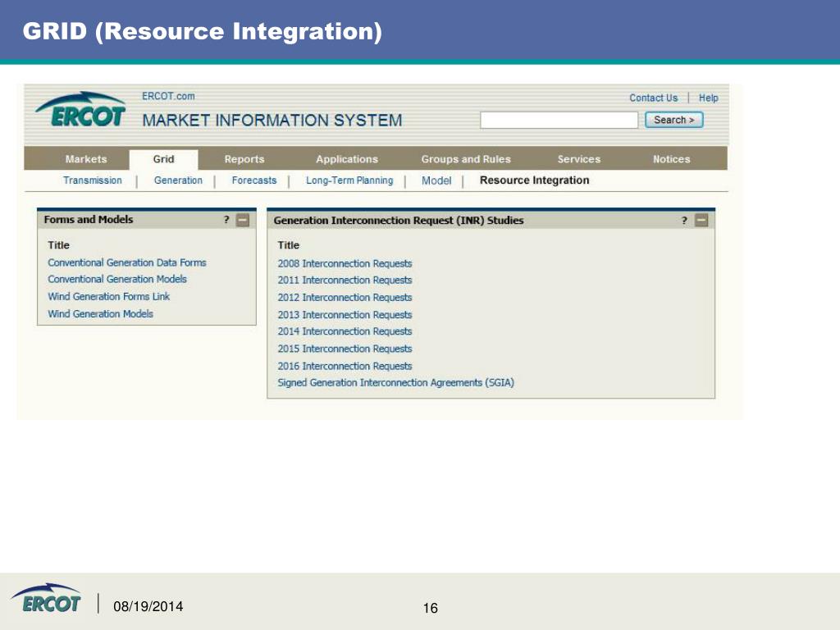Image resolution: width=840 pixels, height=630 pixels.
Task: Open 2014 Interconnection Requests
Action: click(345, 331)
